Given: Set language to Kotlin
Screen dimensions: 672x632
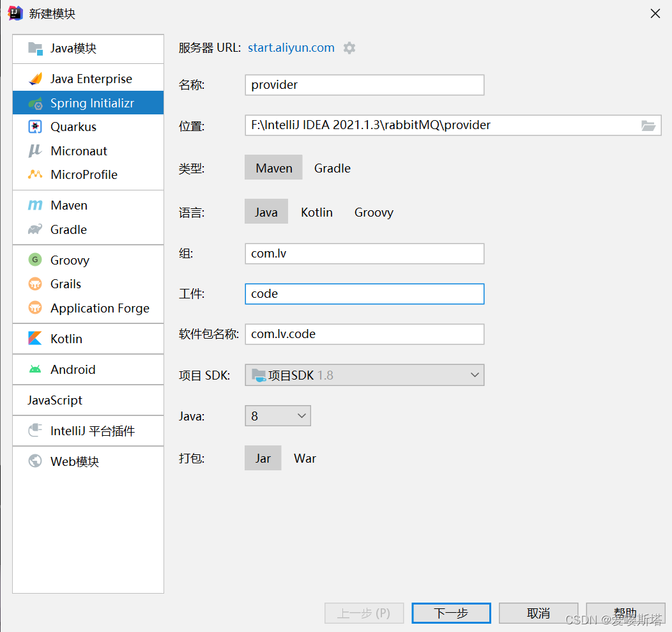Looking at the screenshot, I should [317, 212].
